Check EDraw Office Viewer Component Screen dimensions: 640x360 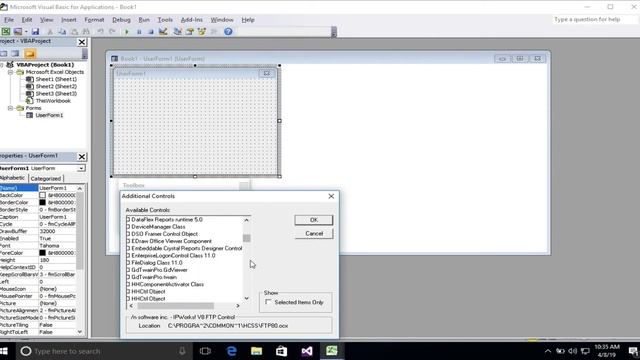click(128, 241)
